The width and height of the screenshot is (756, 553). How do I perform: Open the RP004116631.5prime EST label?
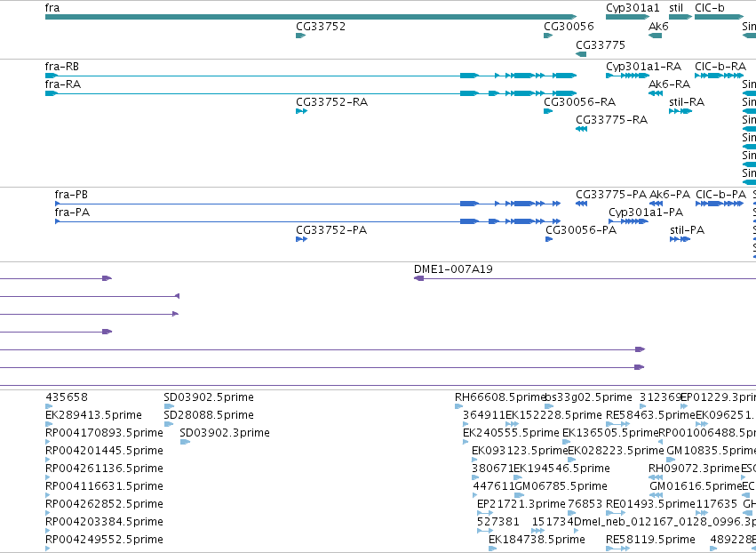104,487
